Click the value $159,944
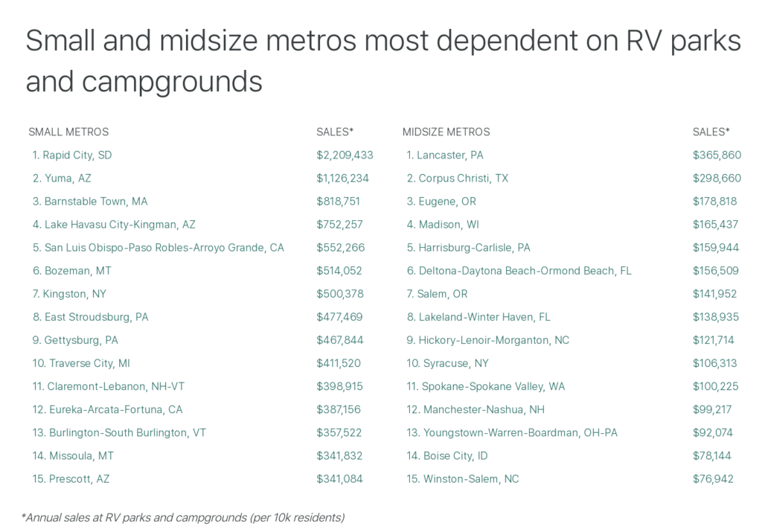 [x=716, y=248]
